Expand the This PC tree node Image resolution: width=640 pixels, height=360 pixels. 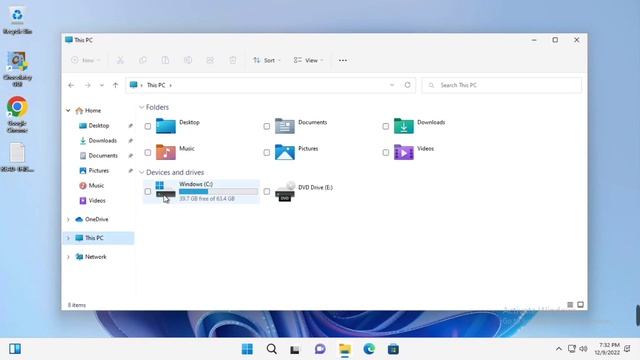click(x=68, y=238)
